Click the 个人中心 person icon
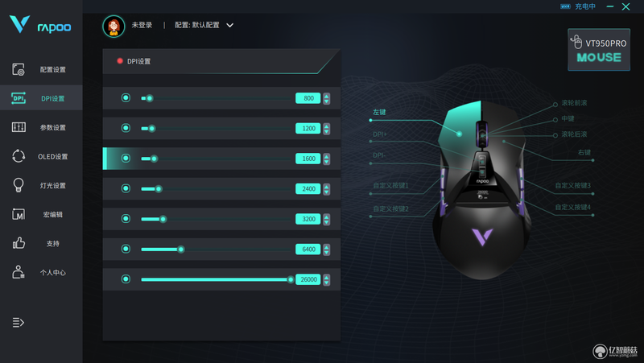The image size is (644, 363). (x=19, y=272)
